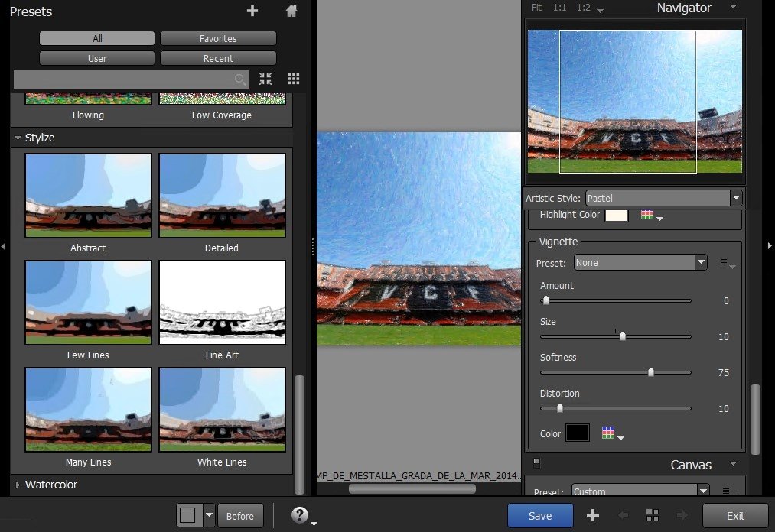Select the Few Lines preset thumbnail
Screen dimensions: 775x532
[88, 302]
